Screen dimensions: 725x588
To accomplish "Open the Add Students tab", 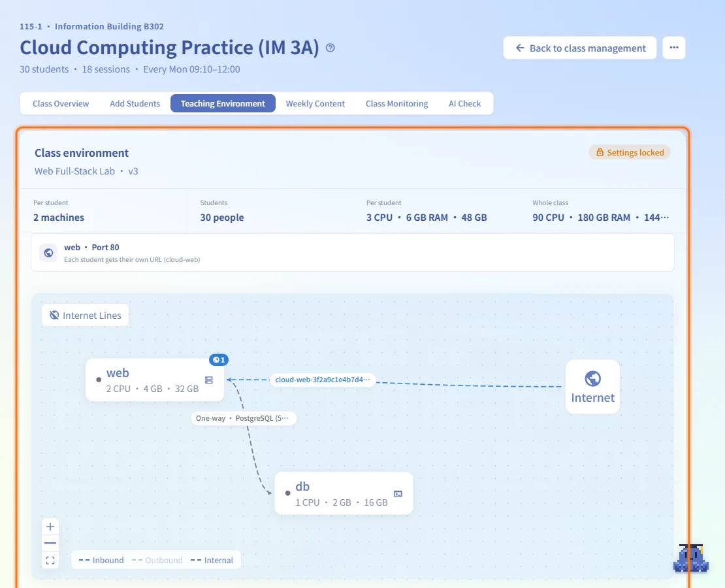I will click(135, 103).
